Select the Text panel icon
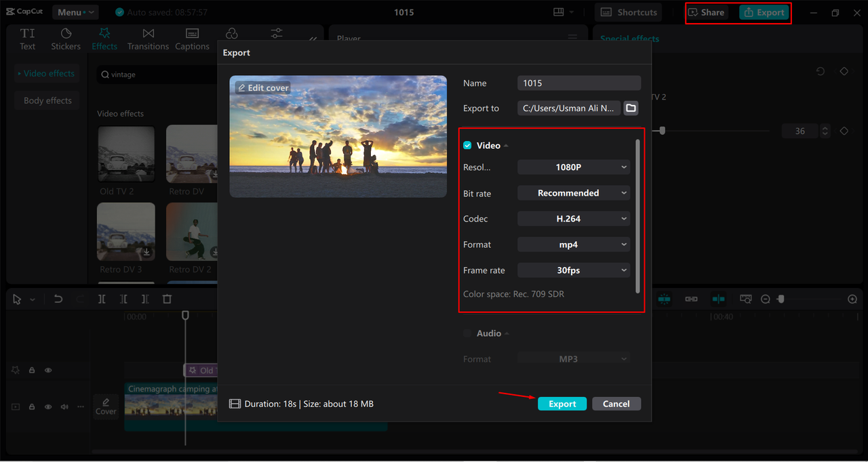 27,38
